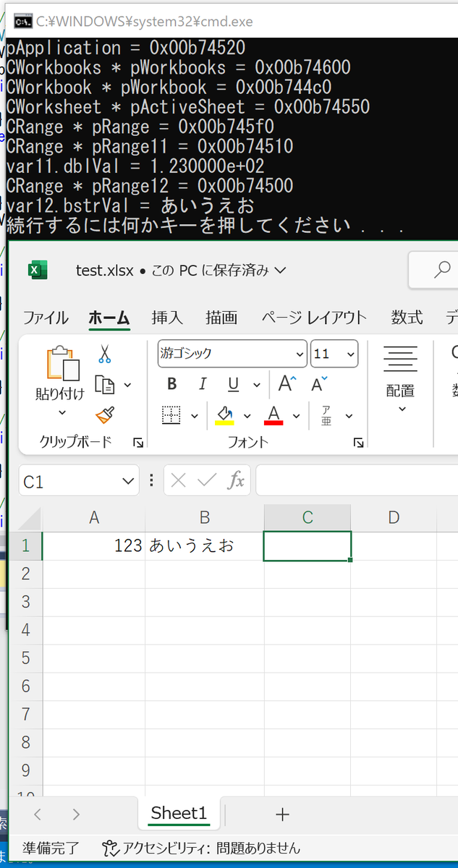
Task: Select cell B1 containing あいうえお
Action: (205, 545)
